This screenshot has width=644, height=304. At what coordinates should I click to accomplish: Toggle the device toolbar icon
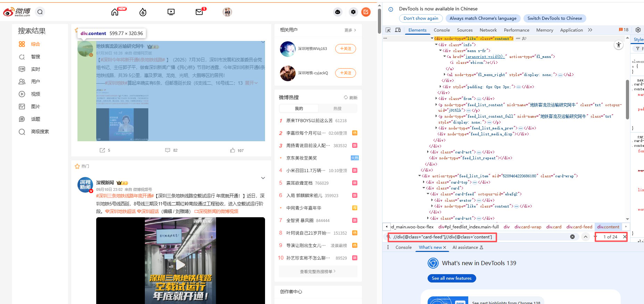click(398, 30)
